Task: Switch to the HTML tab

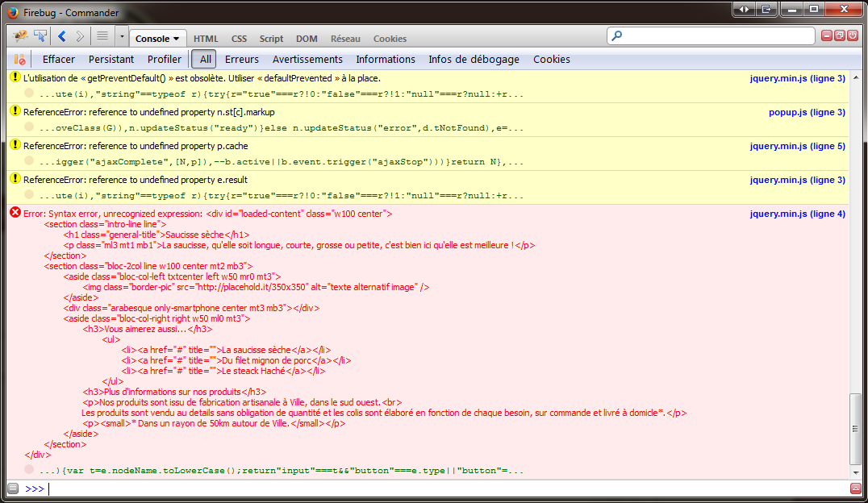Action: (206, 39)
